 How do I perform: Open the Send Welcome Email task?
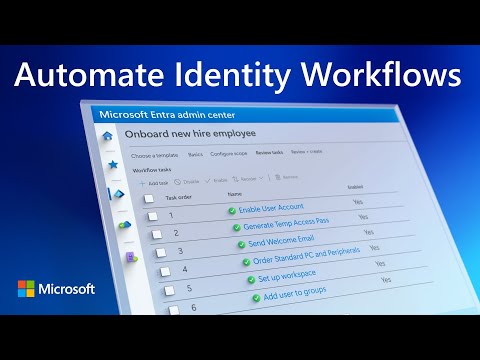[281, 241]
